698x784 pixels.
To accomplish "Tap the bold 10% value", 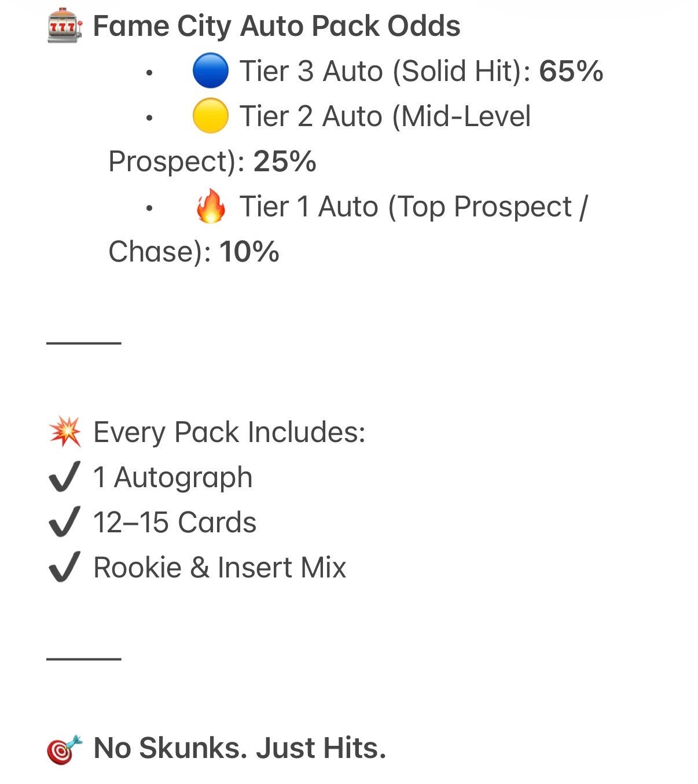I will (x=249, y=252).
